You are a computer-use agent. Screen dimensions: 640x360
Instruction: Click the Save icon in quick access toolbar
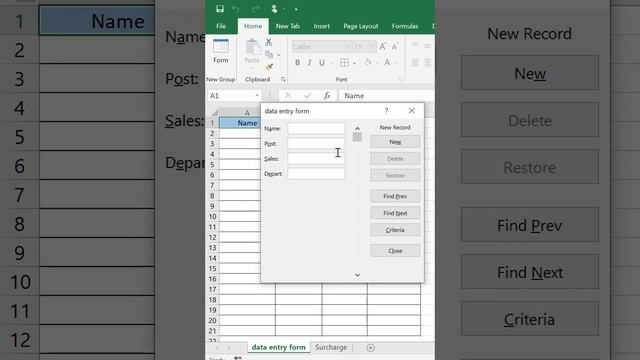point(220,9)
